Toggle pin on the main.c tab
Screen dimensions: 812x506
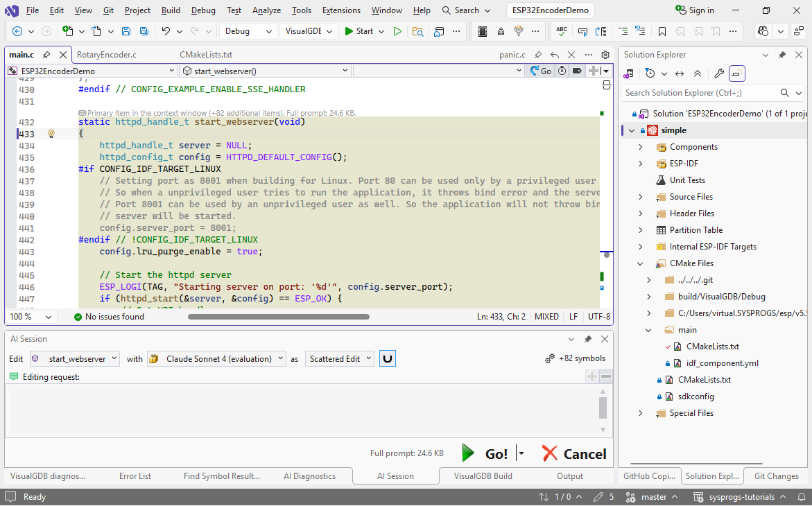coord(46,55)
